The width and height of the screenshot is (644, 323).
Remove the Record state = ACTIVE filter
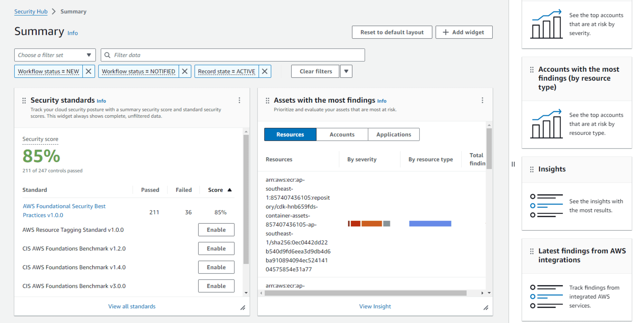(x=265, y=71)
